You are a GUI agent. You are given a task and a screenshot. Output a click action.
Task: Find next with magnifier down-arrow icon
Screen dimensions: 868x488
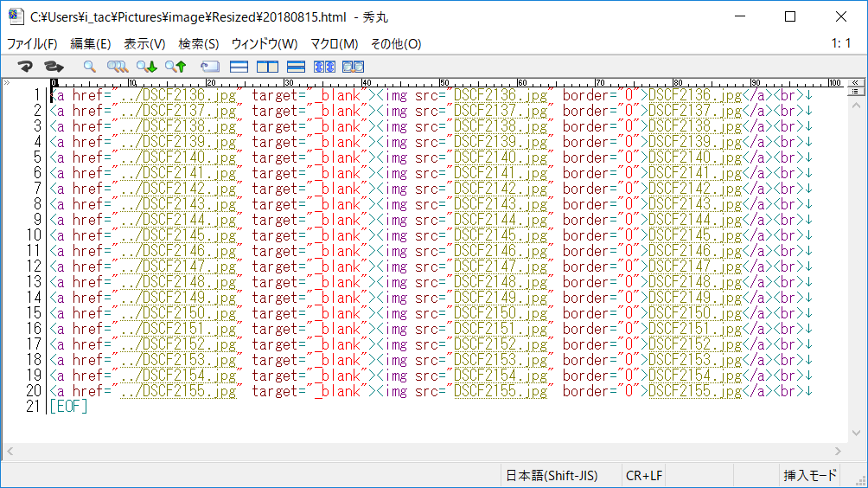(x=147, y=67)
